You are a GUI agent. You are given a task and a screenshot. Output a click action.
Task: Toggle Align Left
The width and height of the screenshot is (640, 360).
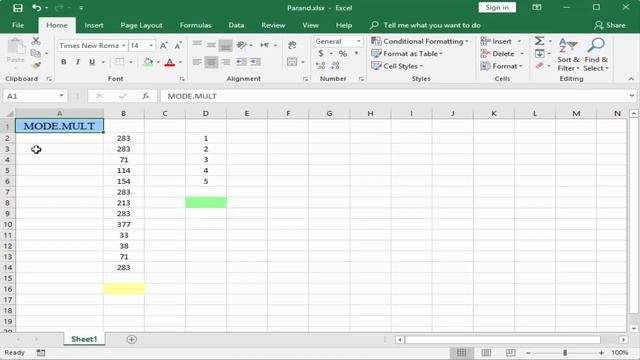pyautogui.click(x=197, y=62)
